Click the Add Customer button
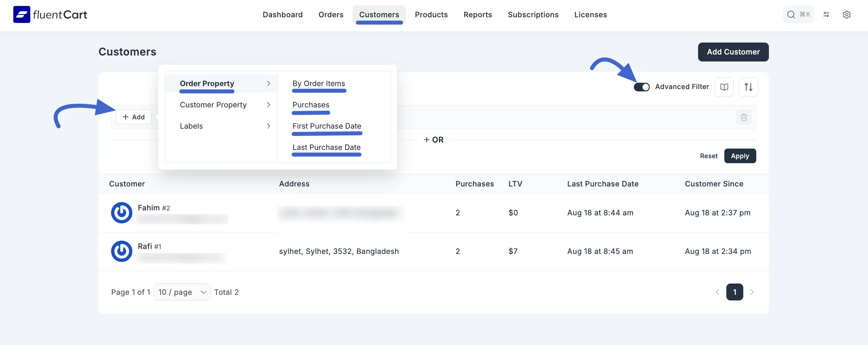This screenshot has width=868, height=345. [x=733, y=52]
